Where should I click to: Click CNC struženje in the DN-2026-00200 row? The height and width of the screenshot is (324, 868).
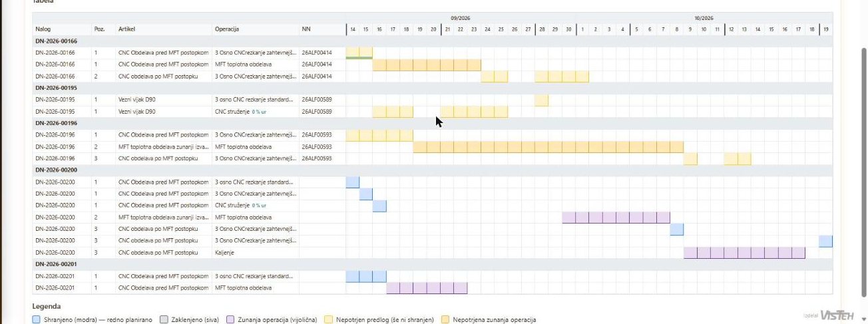(232, 206)
